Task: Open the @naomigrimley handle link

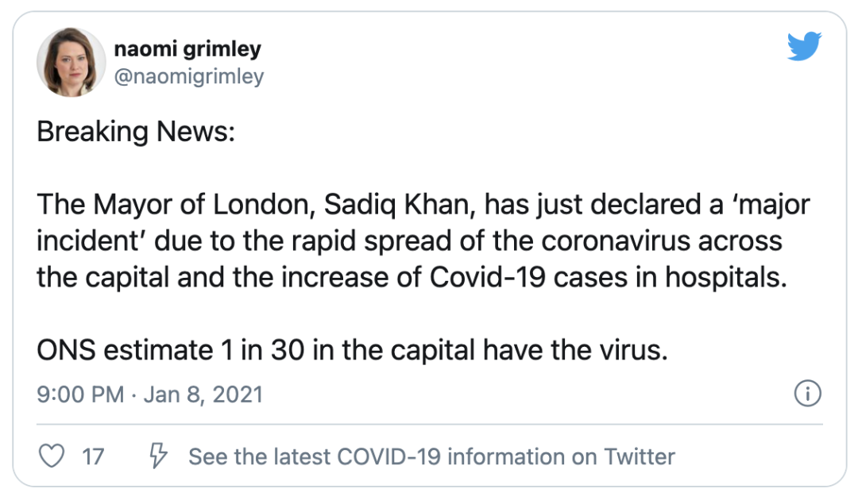Action: 189,76
